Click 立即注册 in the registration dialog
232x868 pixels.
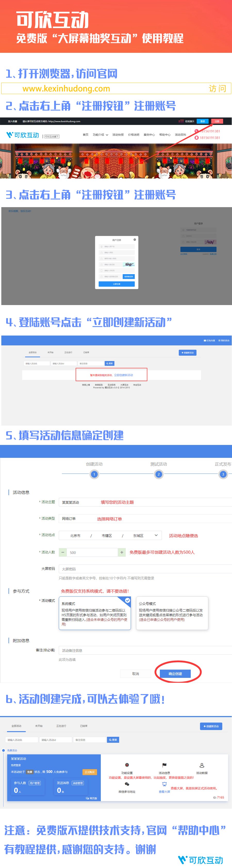tap(116, 284)
